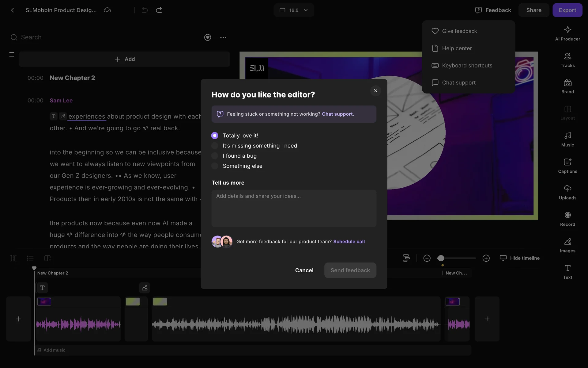Open the Music sidebar panel

[x=567, y=139]
